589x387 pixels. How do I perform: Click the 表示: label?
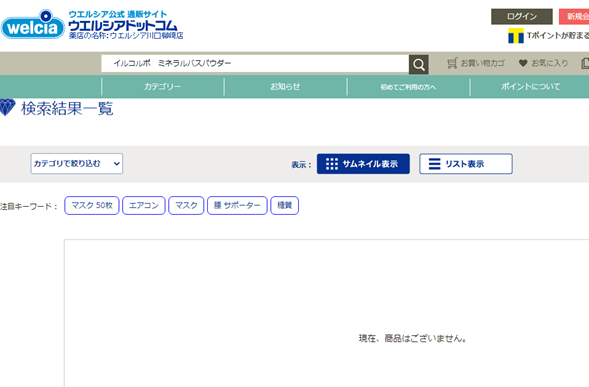301,165
